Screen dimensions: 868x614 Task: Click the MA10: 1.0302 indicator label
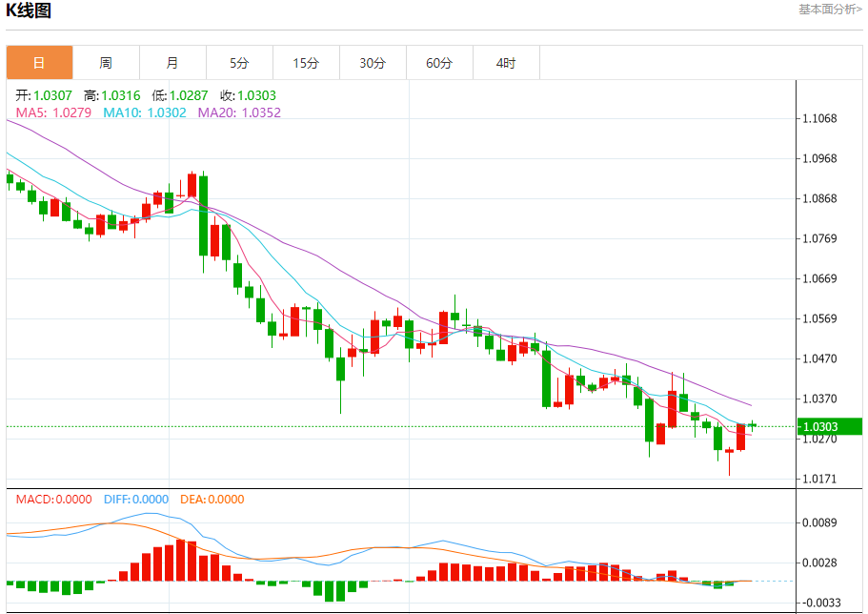tap(145, 113)
